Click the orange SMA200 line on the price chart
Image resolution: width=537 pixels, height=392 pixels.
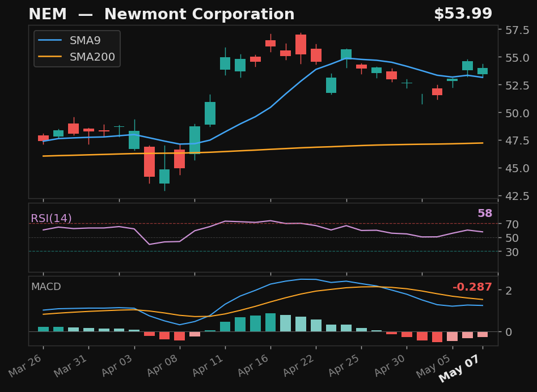[263, 149]
